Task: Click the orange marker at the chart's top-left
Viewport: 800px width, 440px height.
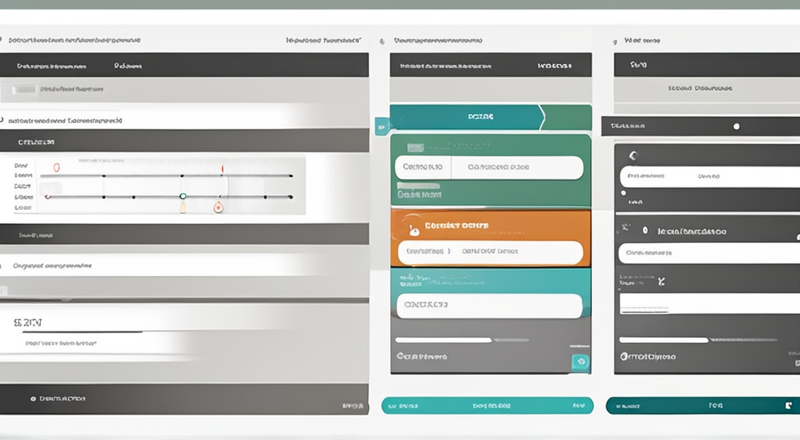Action: (x=56, y=167)
